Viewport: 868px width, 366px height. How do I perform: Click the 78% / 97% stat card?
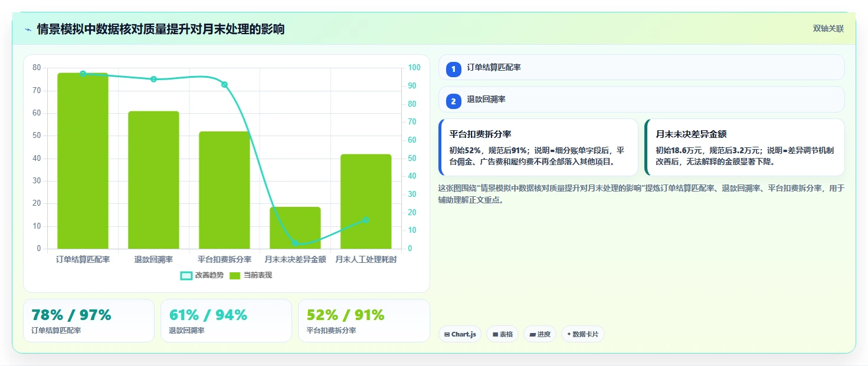(x=89, y=321)
